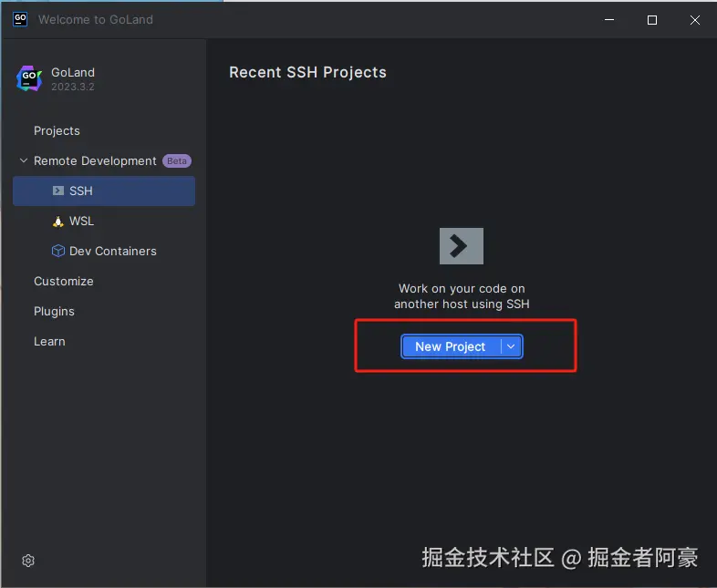717x588 pixels.
Task: Collapse the Remote Development section
Action: pos(24,160)
